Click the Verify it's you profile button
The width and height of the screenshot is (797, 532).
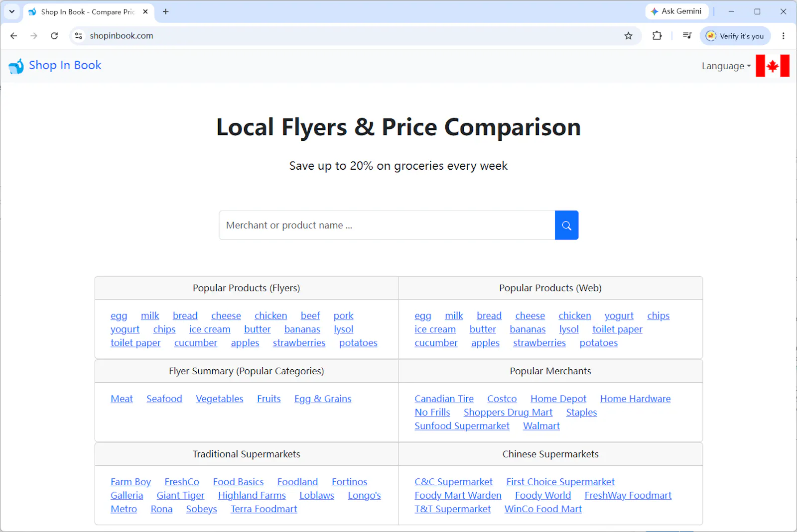tap(735, 36)
